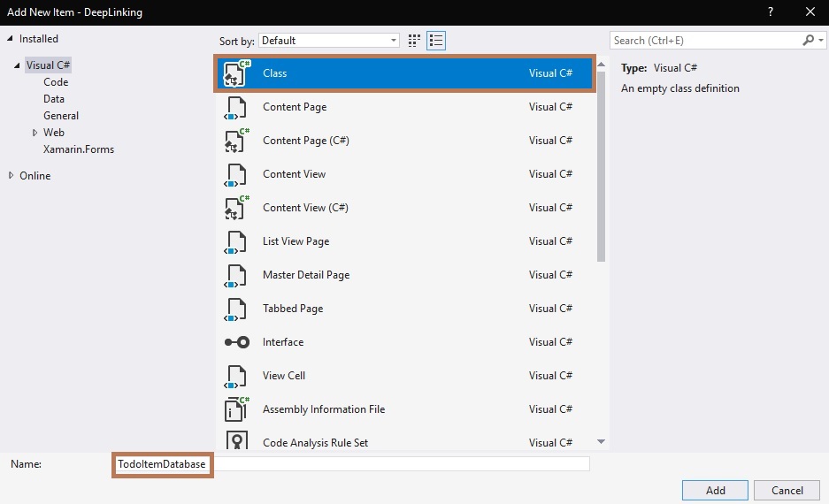Click the "Installed" tree label

click(39, 39)
